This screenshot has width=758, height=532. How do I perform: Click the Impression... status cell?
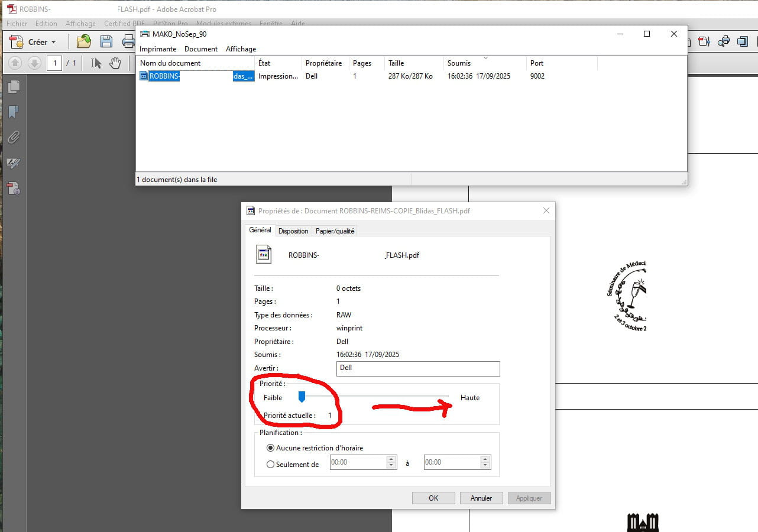click(278, 76)
